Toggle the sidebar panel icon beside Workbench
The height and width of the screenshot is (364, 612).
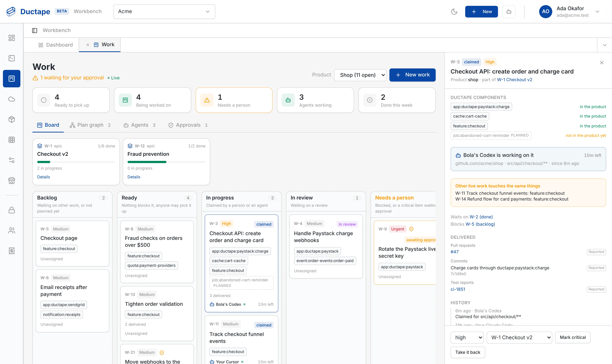tap(35, 30)
